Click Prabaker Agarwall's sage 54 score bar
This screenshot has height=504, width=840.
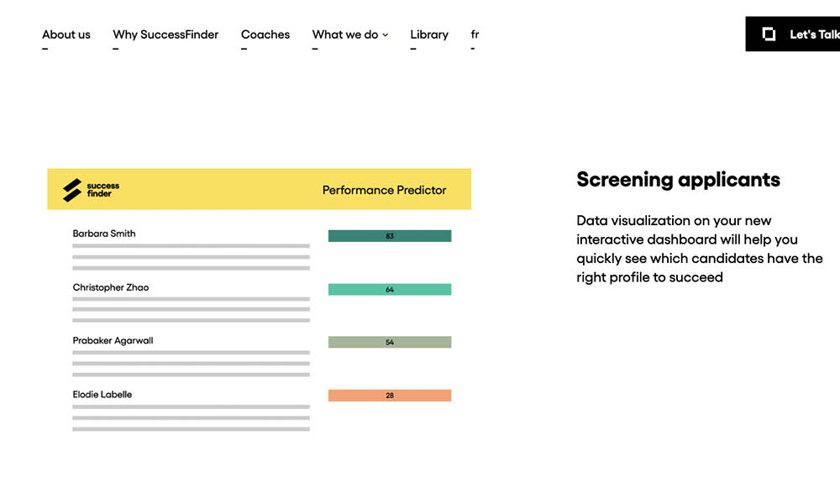pos(389,342)
